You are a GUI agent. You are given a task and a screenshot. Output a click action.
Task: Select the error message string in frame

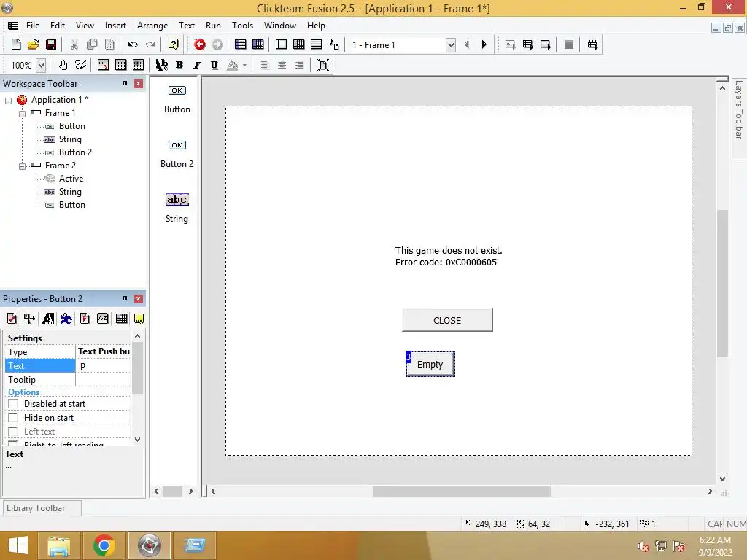tap(449, 256)
